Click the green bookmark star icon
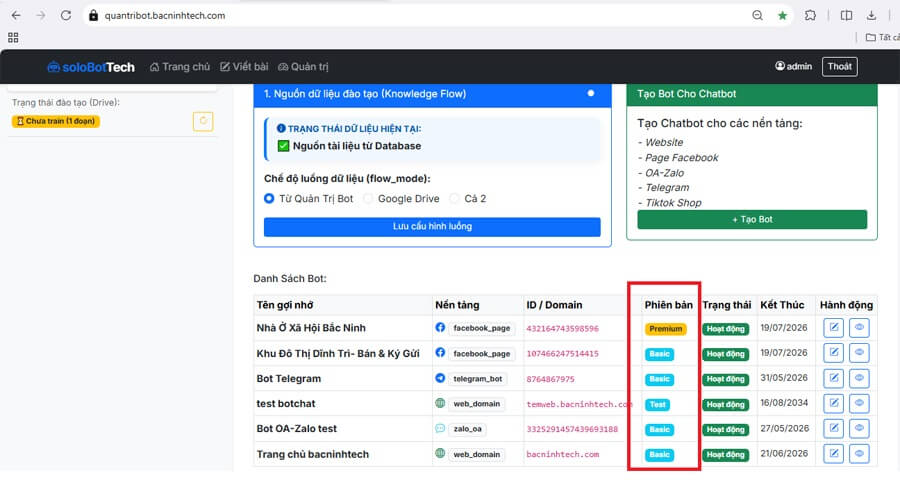This screenshot has width=900, height=480. [x=782, y=16]
